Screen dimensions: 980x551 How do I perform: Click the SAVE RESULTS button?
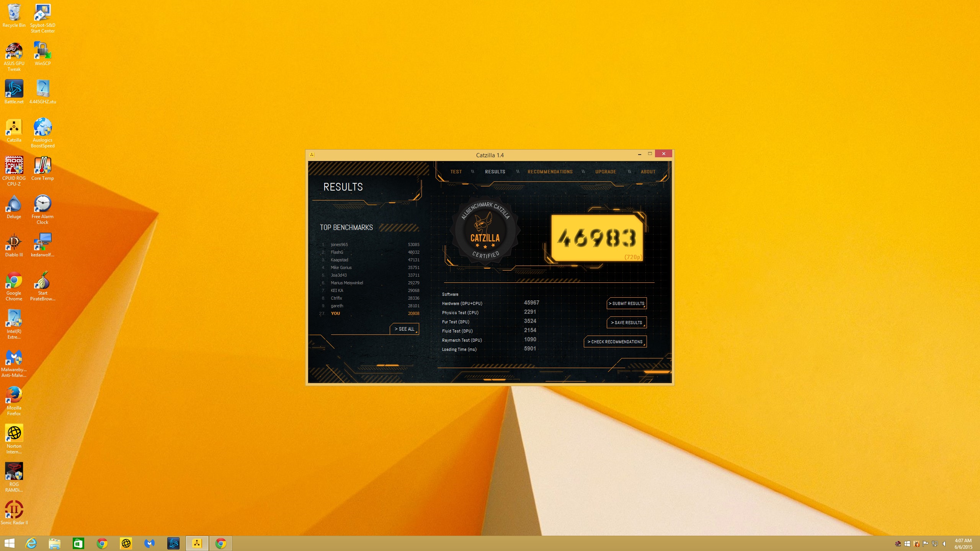coord(627,323)
